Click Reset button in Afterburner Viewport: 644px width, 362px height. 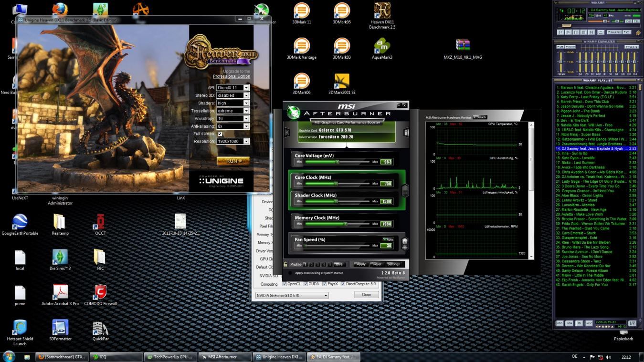point(377,264)
